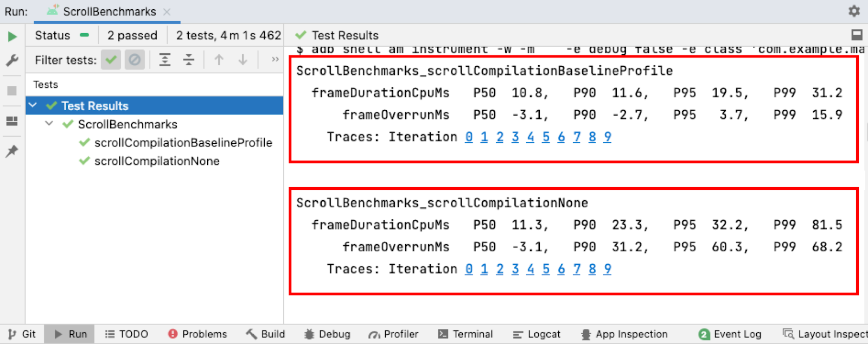
Task: Open the Logcat tool tab
Action: pyautogui.click(x=537, y=334)
